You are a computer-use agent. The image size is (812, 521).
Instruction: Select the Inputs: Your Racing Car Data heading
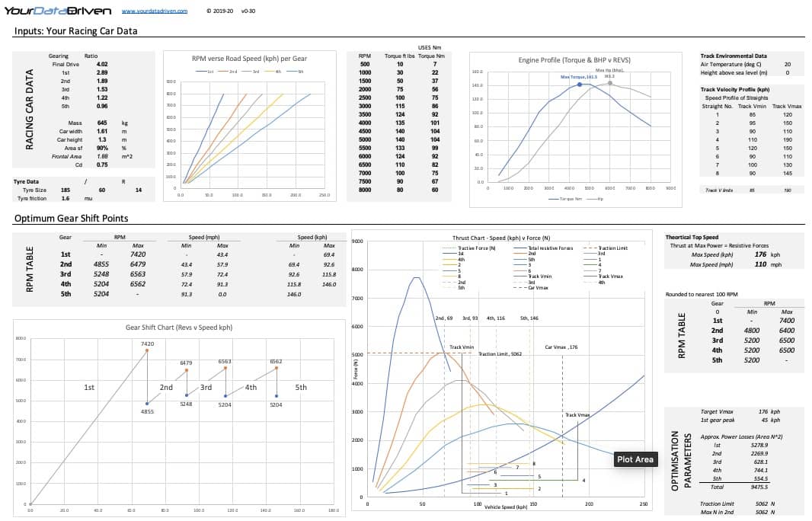coord(75,31)
